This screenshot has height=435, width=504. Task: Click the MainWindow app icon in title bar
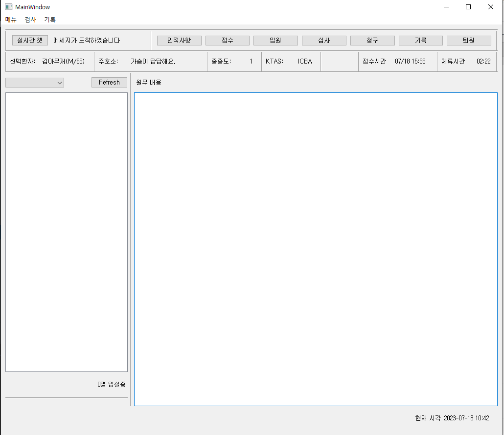9,7
